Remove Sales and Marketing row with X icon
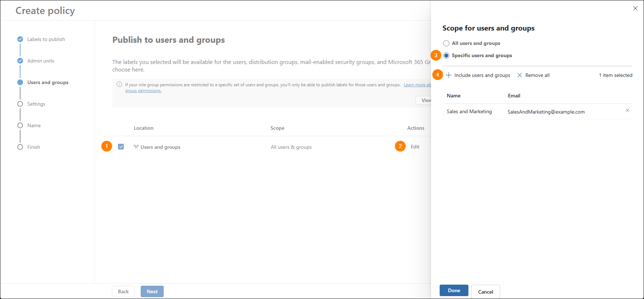This screenshot has width=644, height=299. [627, 110]
